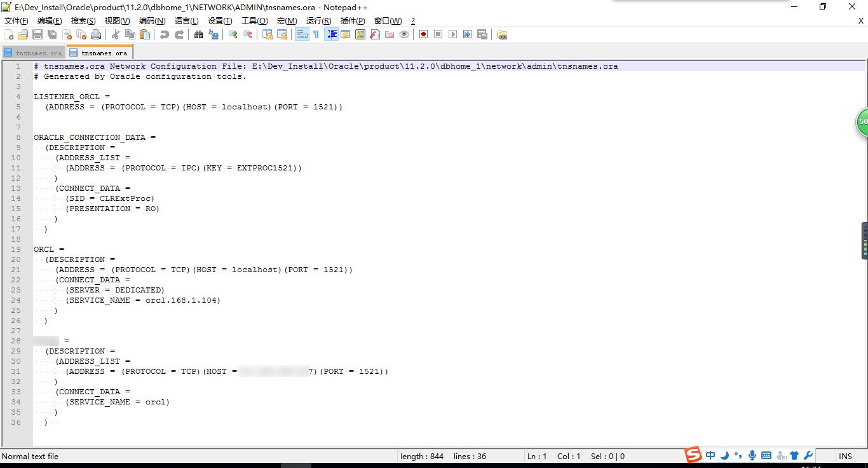Open the 宏(M) menu
Viewport: 868px width, 468px height.
[x=287, y=21]
